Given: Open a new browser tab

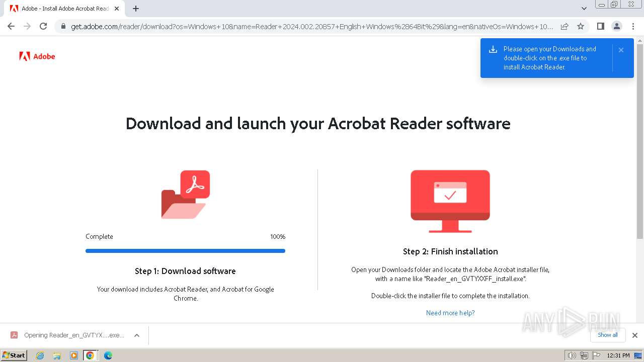Looking at the screenshot, I should click(136, 9).
